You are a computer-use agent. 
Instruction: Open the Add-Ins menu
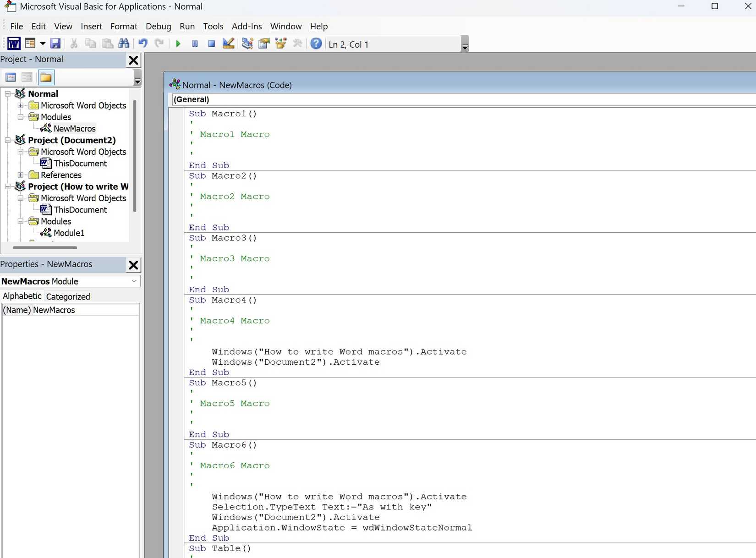tap(247, 27)
